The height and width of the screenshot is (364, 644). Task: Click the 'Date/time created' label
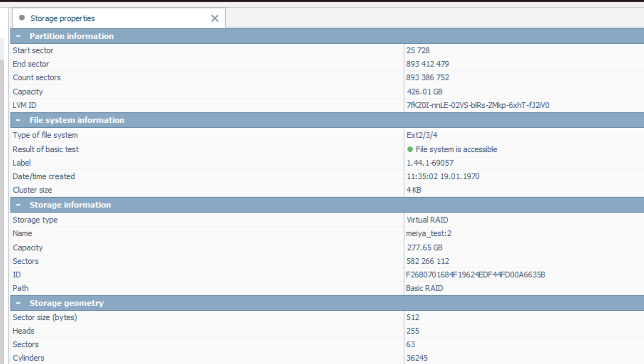click(44, 176)
